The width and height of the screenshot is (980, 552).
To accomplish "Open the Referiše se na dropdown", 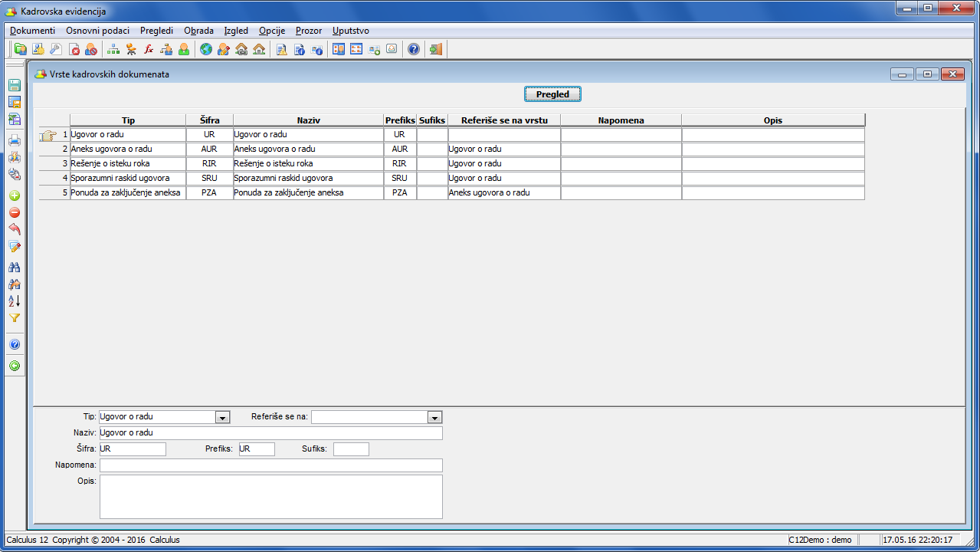I will click(434, 417).
